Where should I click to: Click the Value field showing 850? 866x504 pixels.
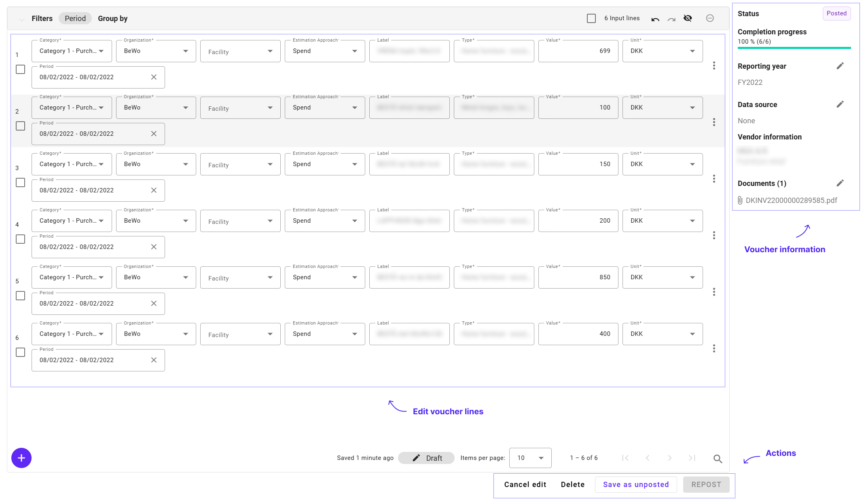[578, 277]
